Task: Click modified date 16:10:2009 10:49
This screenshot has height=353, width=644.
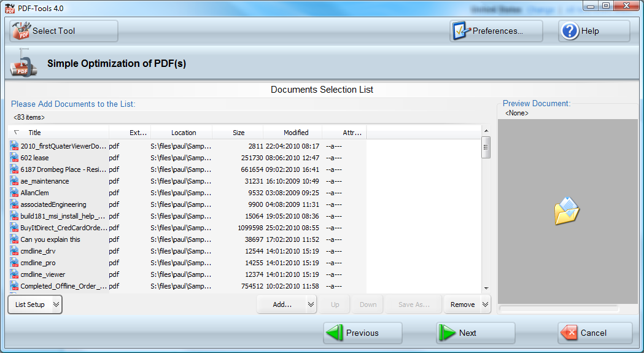Action: (x=292, y=181)
